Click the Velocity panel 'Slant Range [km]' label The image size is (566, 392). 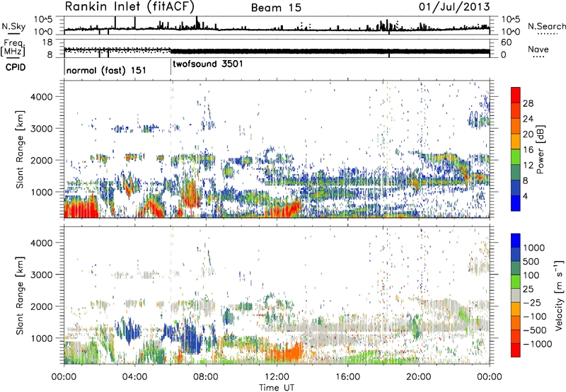click(20, 296)
